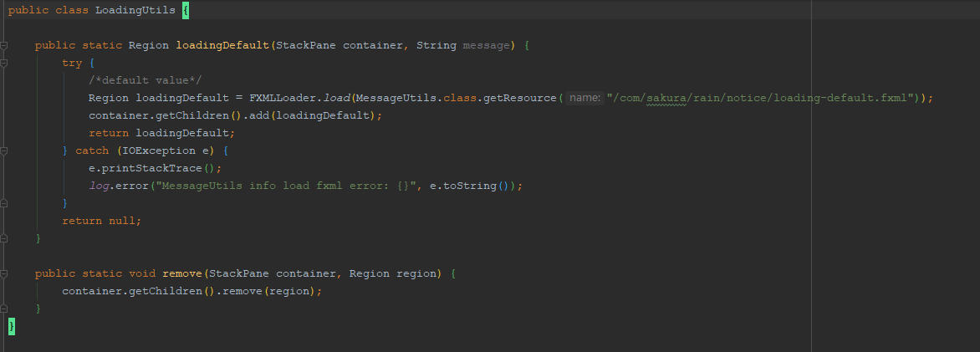The image size is (980, 352).
Task: Click the "class" keyword in the declaration
Action: 71,11
